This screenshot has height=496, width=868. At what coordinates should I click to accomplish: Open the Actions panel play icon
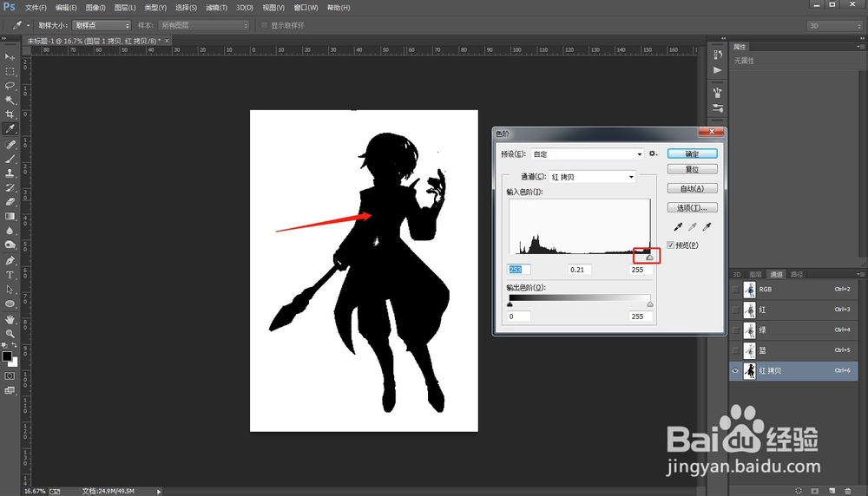[718, 70]
